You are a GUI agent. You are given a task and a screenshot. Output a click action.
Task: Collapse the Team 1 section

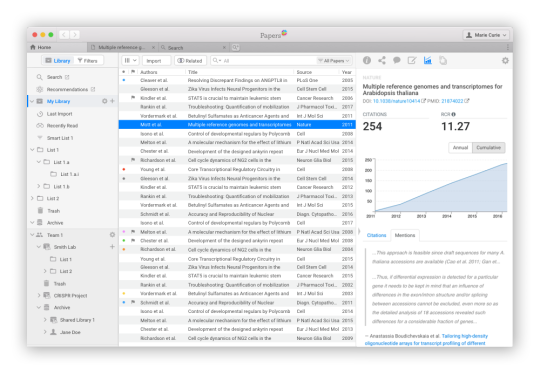click(x=32, y=235)
